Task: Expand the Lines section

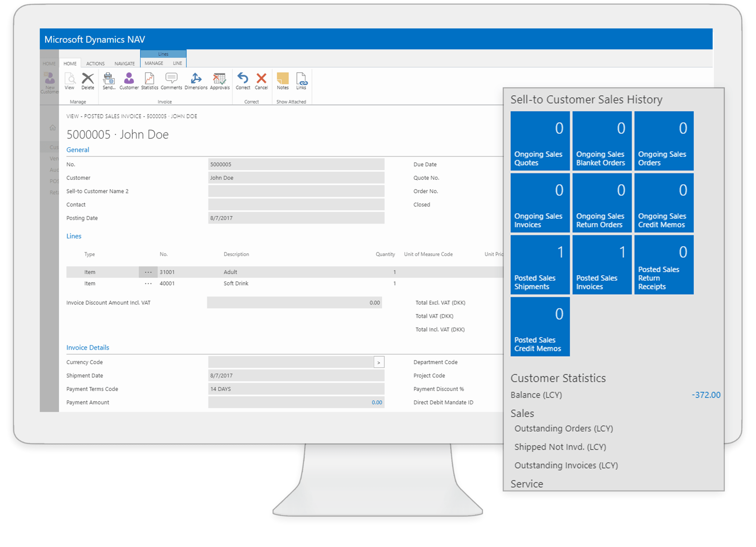Action: coord(74,236)
